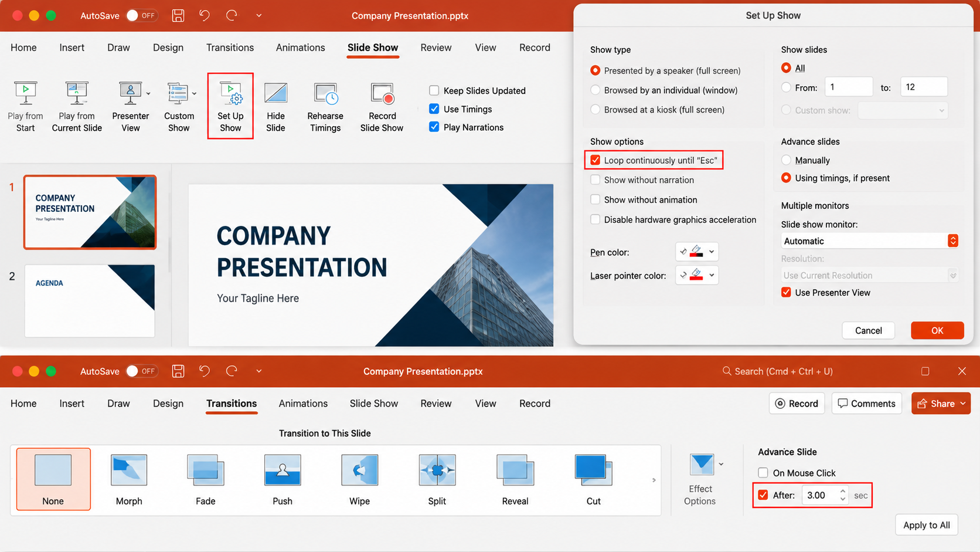This screenshot has width=980, height=552.
Task: Select the Cut transition
Action: click(594, 479)
